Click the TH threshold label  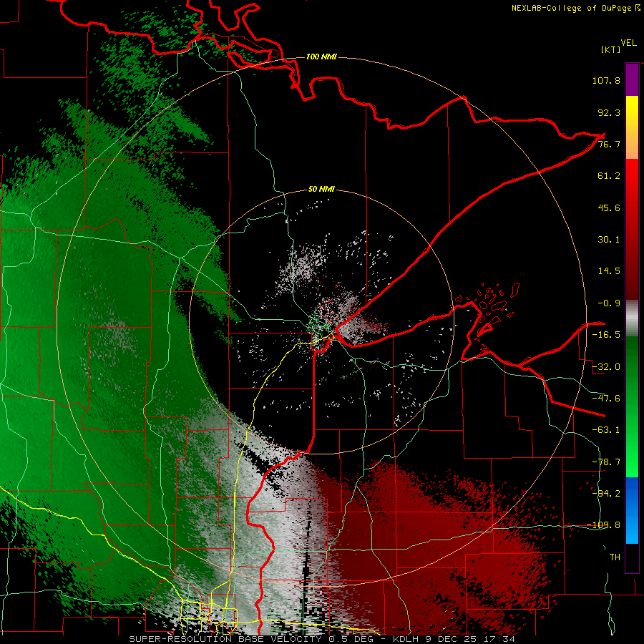click(x=615, y=557)
